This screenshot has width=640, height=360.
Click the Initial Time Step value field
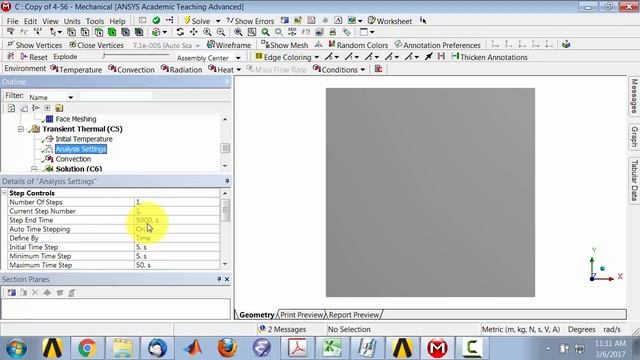177,247
